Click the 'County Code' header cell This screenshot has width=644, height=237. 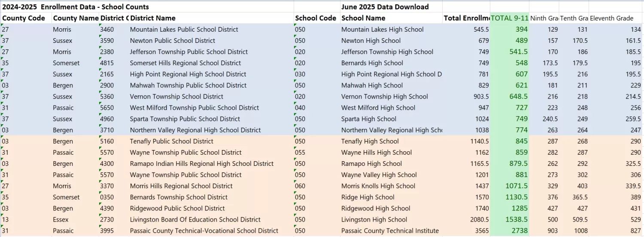pyautogui.click(x=25, y=18)
